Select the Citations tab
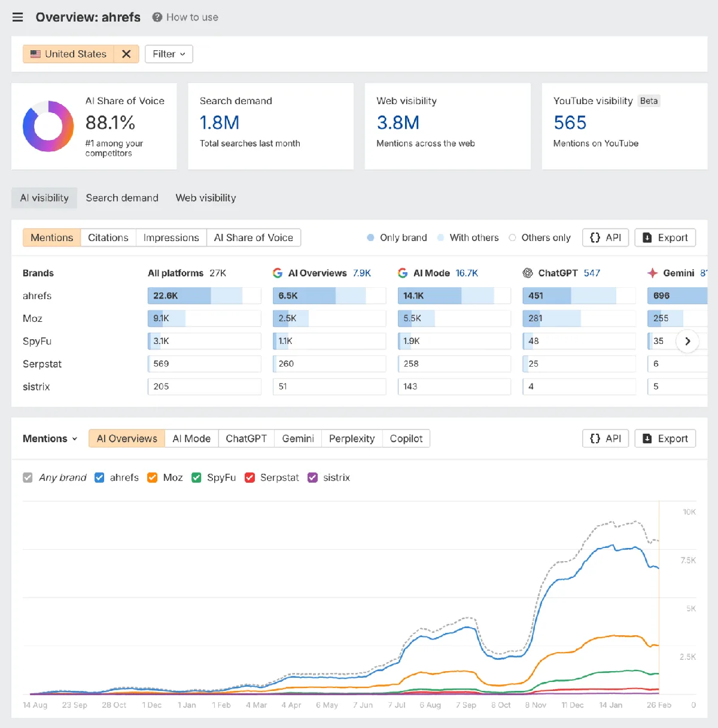Image resolution: width=718 pixels, height=728 pixels. pyautogui.click(x=108, y=237)
